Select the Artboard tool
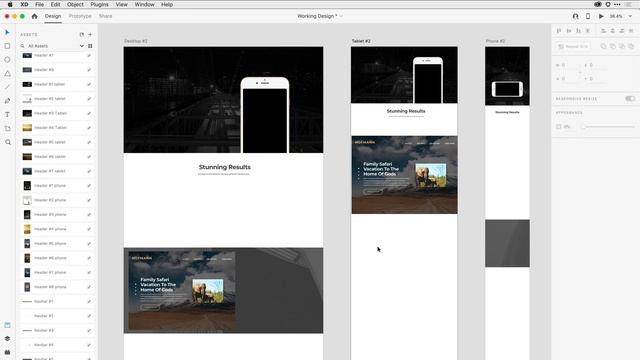Screen dimensions: 640x360 pyautogui.click(x=7, y=129)
